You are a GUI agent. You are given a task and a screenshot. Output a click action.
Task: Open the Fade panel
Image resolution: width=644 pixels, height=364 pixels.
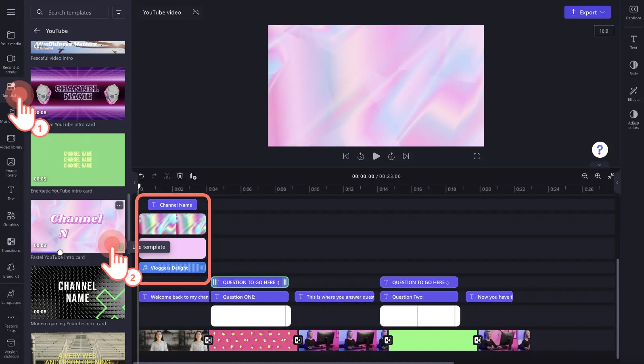point(634,68)
